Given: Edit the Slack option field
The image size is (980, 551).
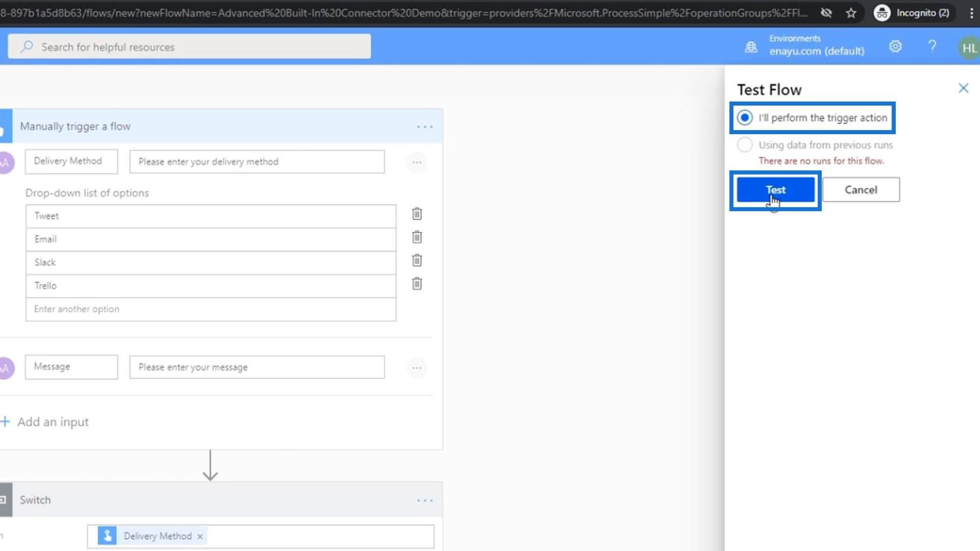Looking at the screenshot, I should tap(211, 262).
